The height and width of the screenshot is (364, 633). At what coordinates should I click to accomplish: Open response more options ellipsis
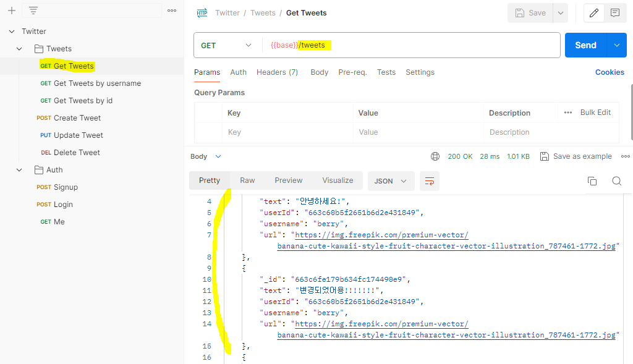pos(626,156)
